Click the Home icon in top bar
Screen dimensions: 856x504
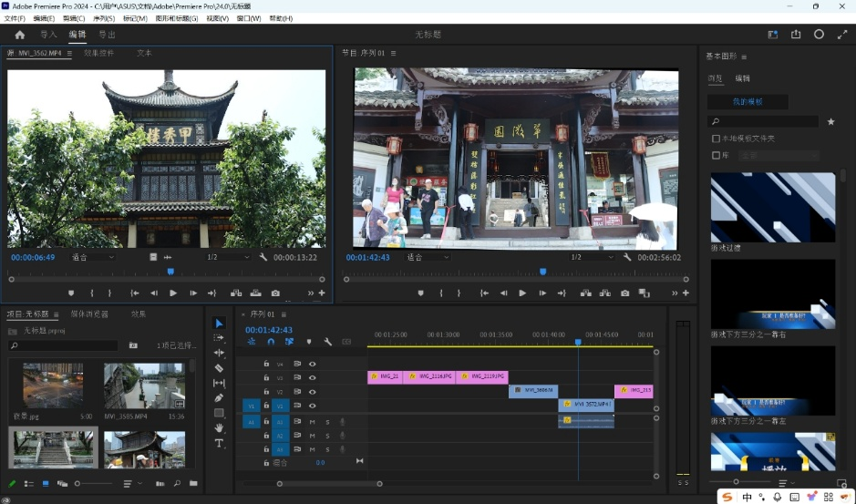20,35
